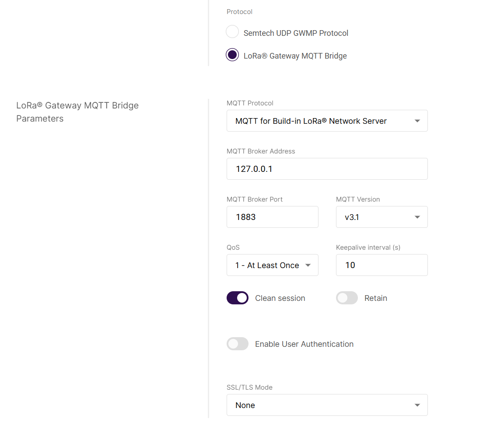The width and height of the screenshot is (504, 422).
Task: Click the arrow icon in the QoS dropdown
Action: pos(308,265)
